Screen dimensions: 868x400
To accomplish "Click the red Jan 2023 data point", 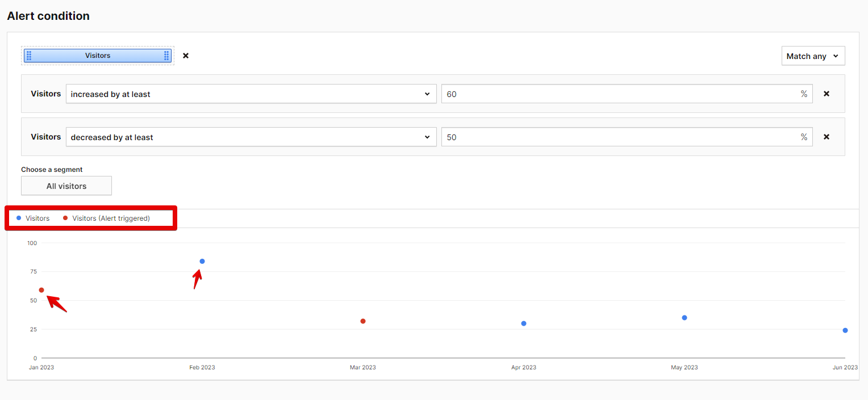I will (x=41, y=290).
